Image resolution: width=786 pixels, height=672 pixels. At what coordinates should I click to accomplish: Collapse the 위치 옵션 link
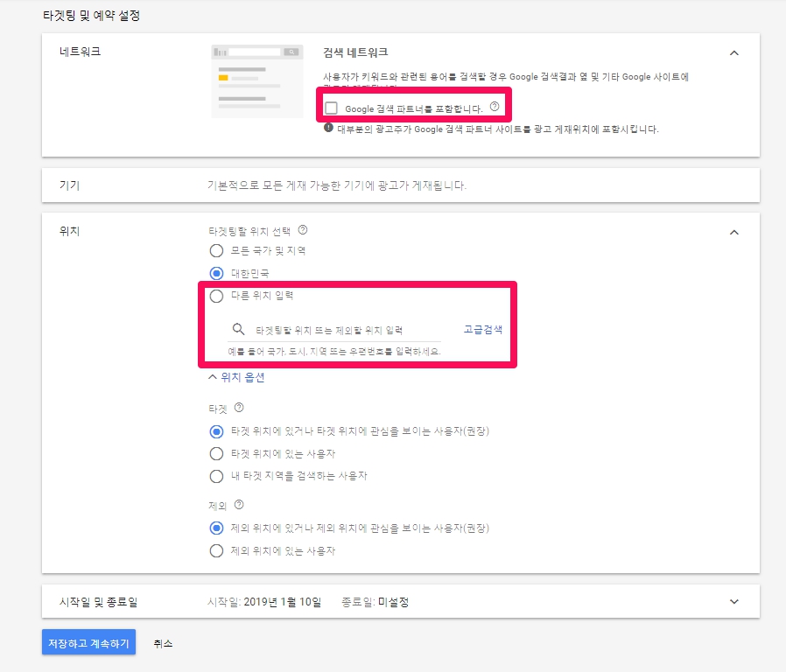click(235, 378)
